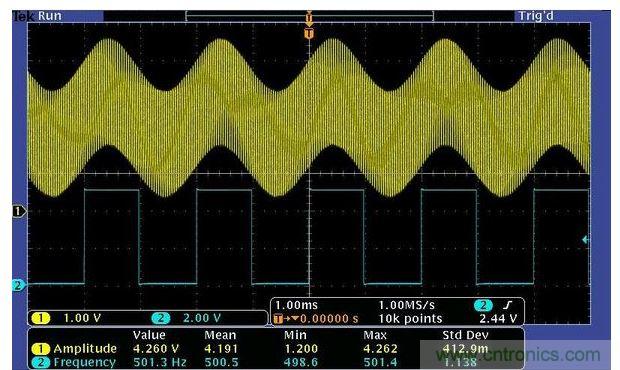Click the Amplitude measurement channel 1 badge
Viewport: 620px width, 370px height.
point(41,349)
